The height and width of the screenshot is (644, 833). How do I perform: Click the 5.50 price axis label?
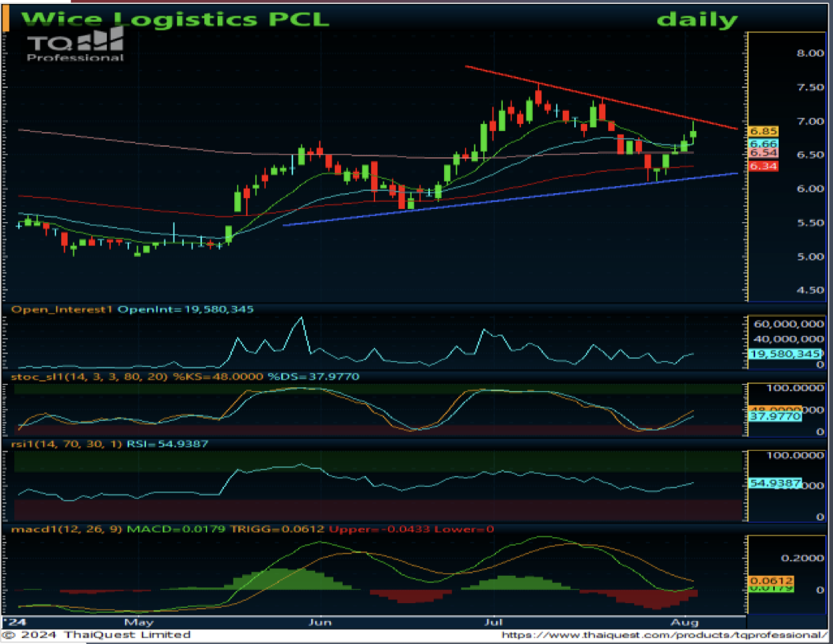810,222
